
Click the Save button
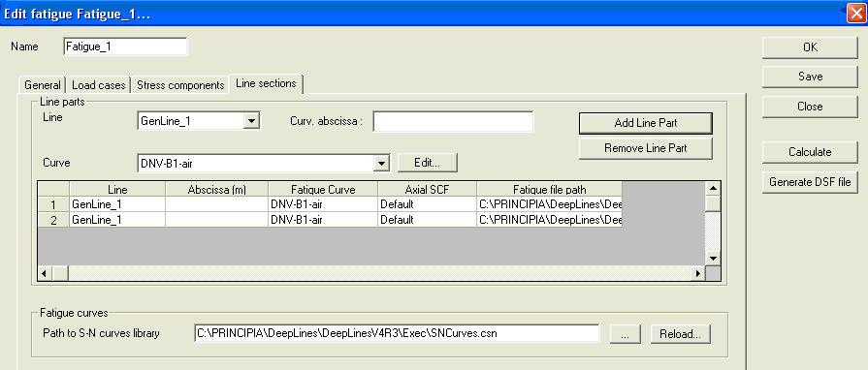[810, 77]
